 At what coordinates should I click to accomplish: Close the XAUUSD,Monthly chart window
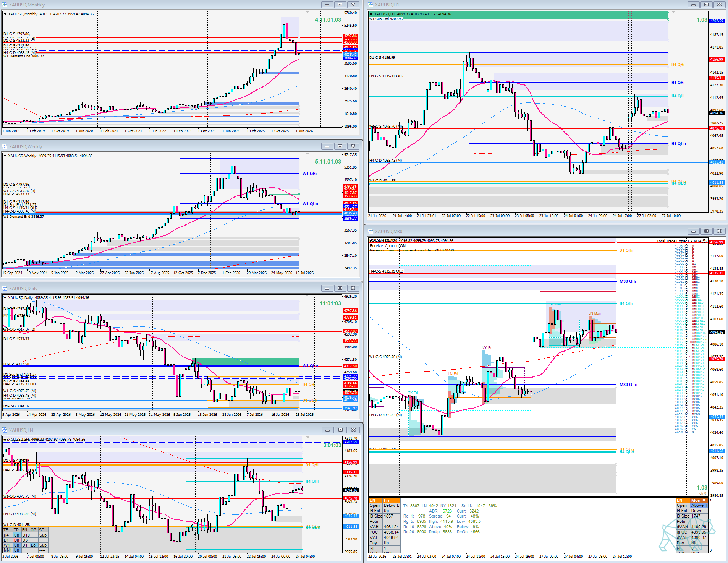(x=353, y=5)
